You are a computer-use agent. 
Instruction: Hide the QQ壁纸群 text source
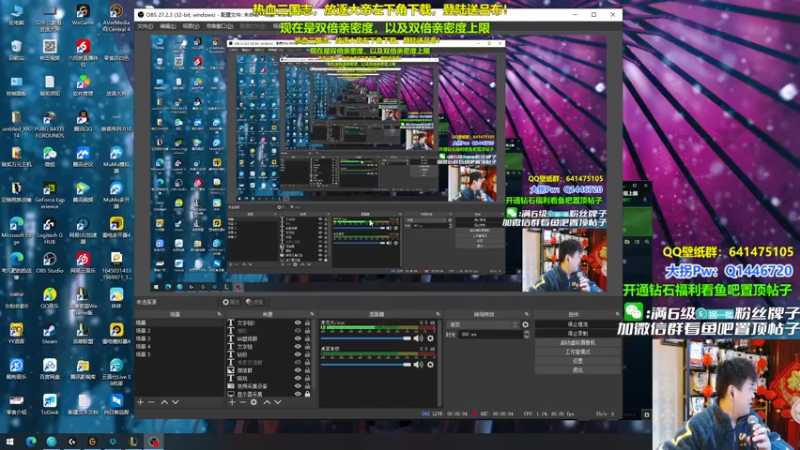click(298, 339)
